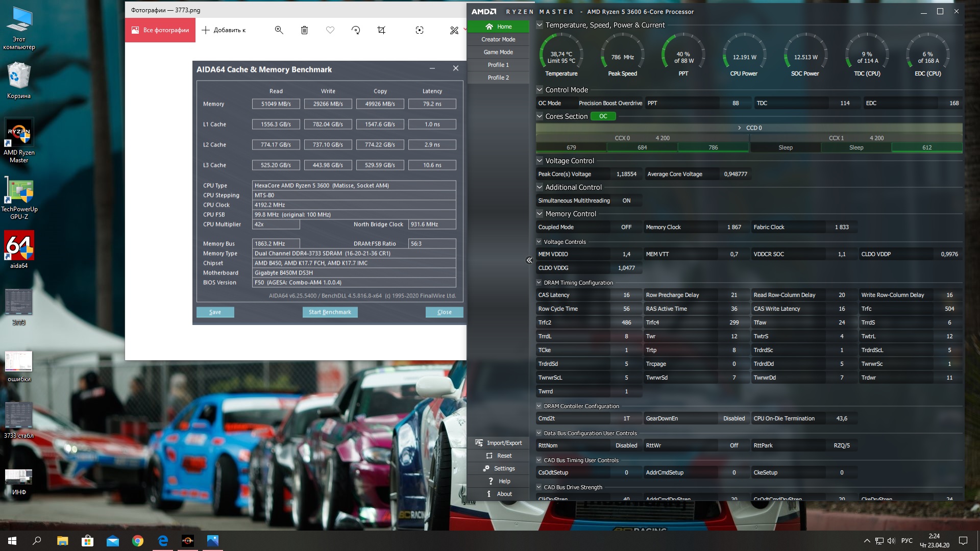Toggle Simultaneous Multithreading ON value
980x551 pixels.
coord(626,201)
